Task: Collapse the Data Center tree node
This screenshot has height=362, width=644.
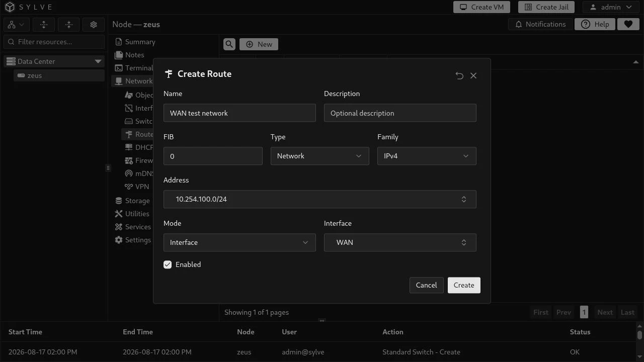Action: 98,61
